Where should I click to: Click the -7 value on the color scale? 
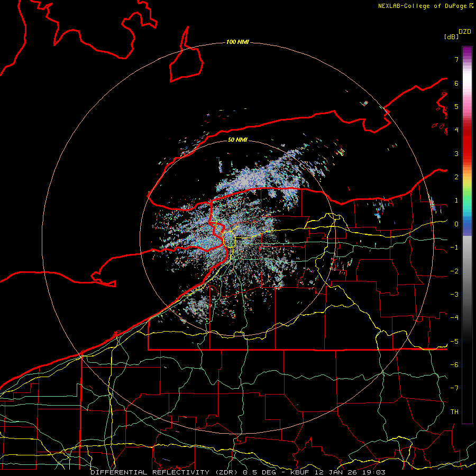click(x=454, y=388)
